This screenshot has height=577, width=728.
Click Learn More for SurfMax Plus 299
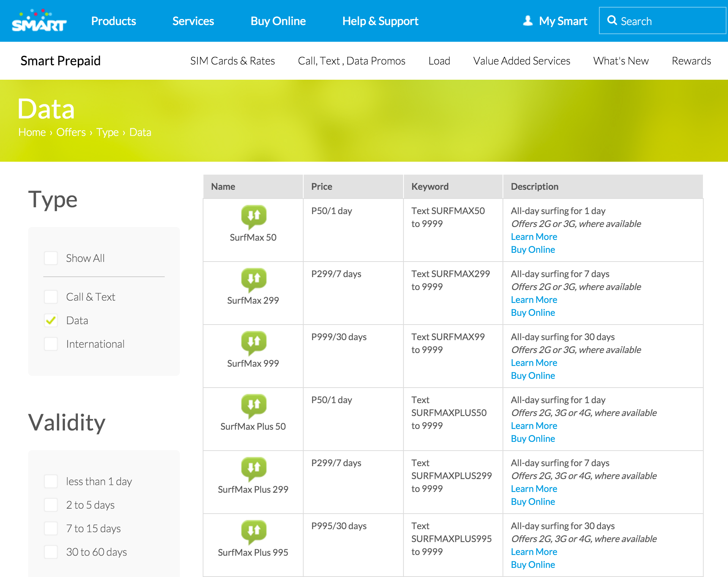tap(534, 489)
